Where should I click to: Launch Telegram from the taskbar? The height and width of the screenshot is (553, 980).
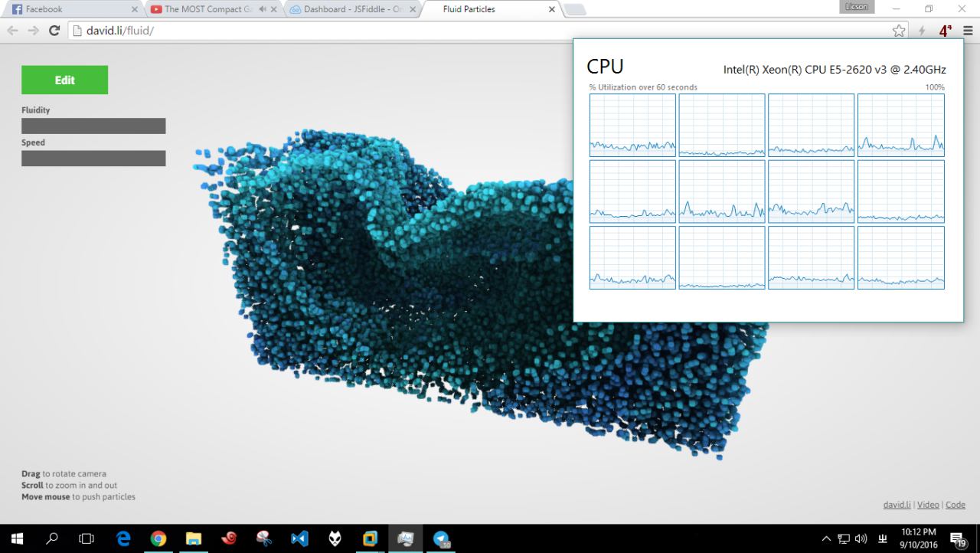(441, 538)
